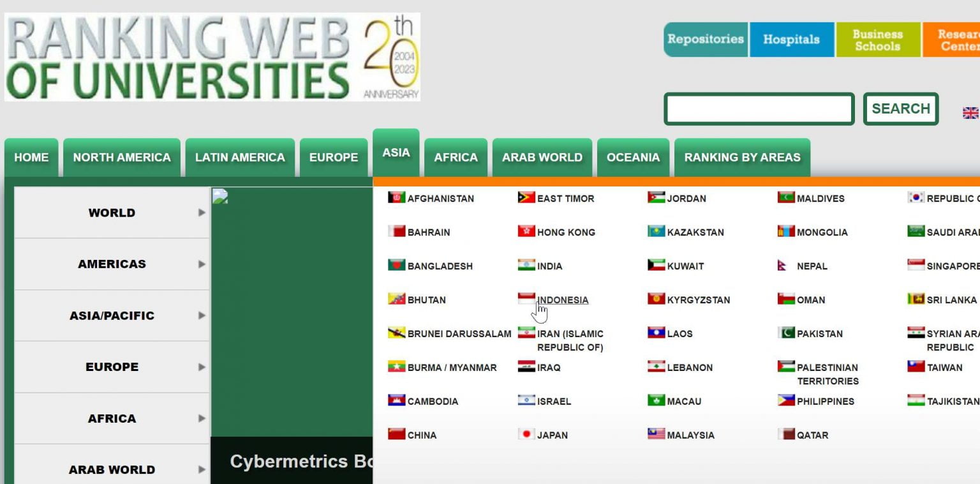Viewport: 980px width, 484px height.
Task: Click inside the search text field
Action: coord(759,109)
